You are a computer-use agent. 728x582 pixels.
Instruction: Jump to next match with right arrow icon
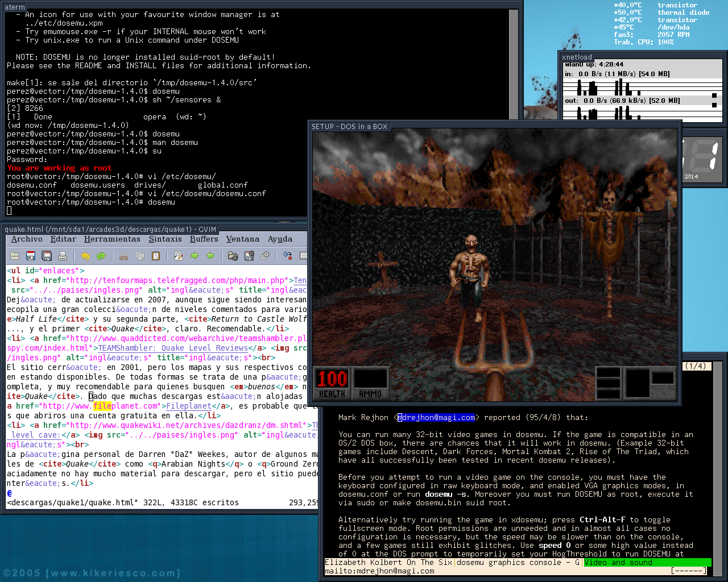point(195,256)
